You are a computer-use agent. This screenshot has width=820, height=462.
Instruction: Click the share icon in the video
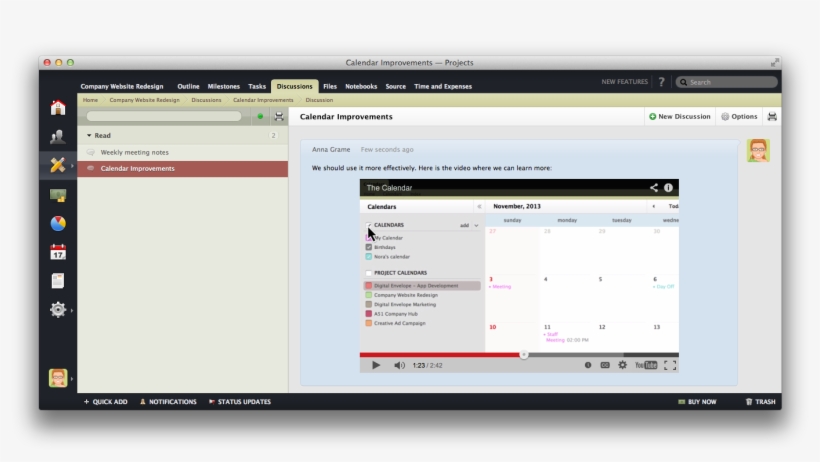click(x=654, y=188)
